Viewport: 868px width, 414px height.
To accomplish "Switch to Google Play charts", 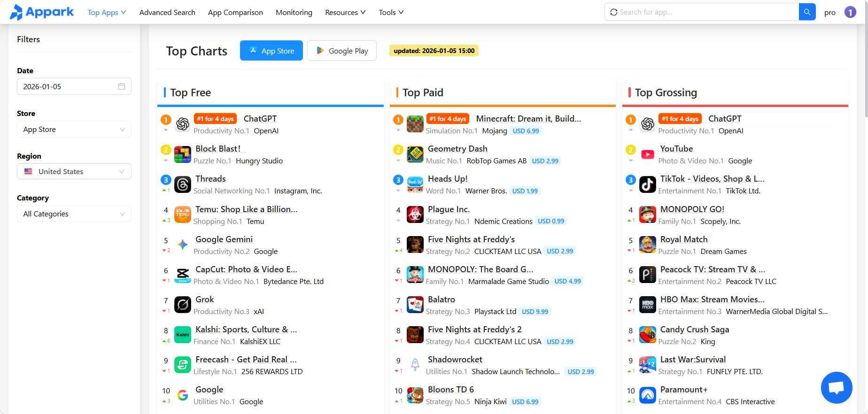I will (x=342, y=51).
